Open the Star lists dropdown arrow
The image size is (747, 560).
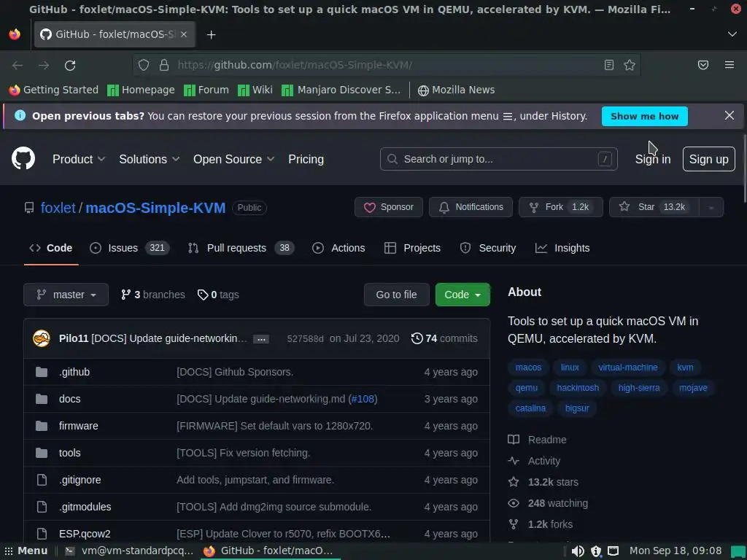pos(711,207)
